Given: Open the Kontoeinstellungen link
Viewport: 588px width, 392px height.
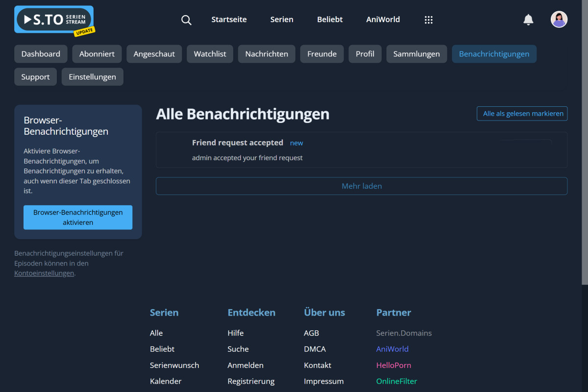Looking at the screenshot, I should coord(44,273).
